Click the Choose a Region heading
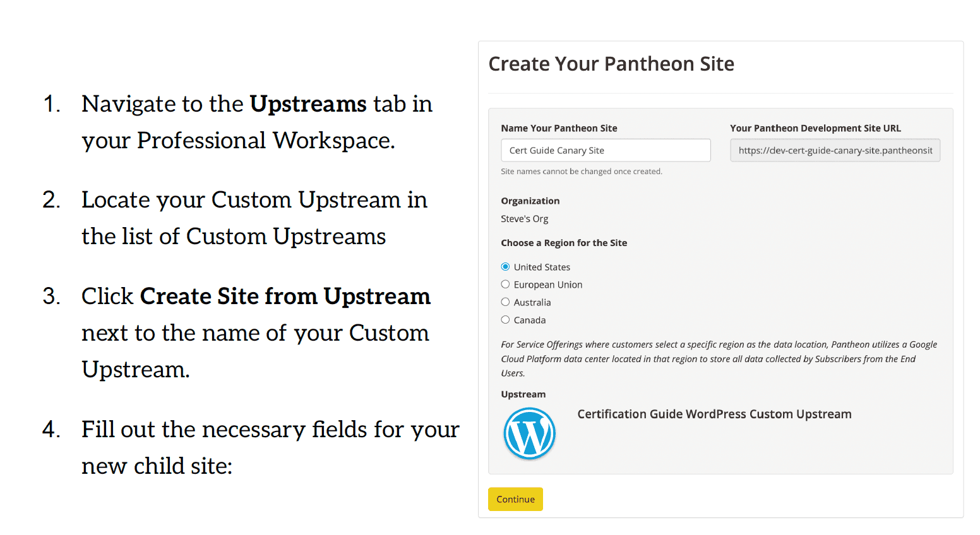 (x=564, y=242)
